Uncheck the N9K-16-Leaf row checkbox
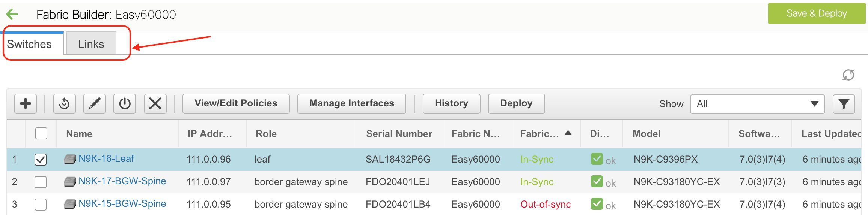868x215 pixels. 41,159
